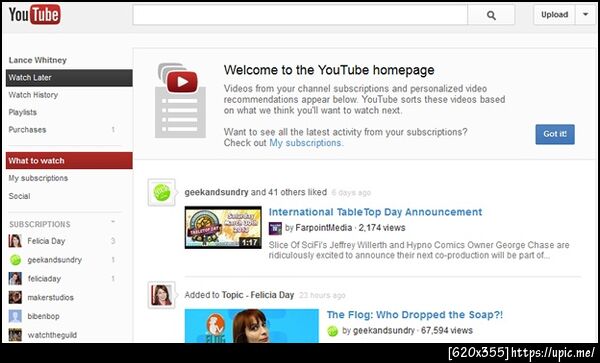Click the 23 hours ago timestamp
The height and width of the screenshot is (363, 600).
tap(322, 295)
